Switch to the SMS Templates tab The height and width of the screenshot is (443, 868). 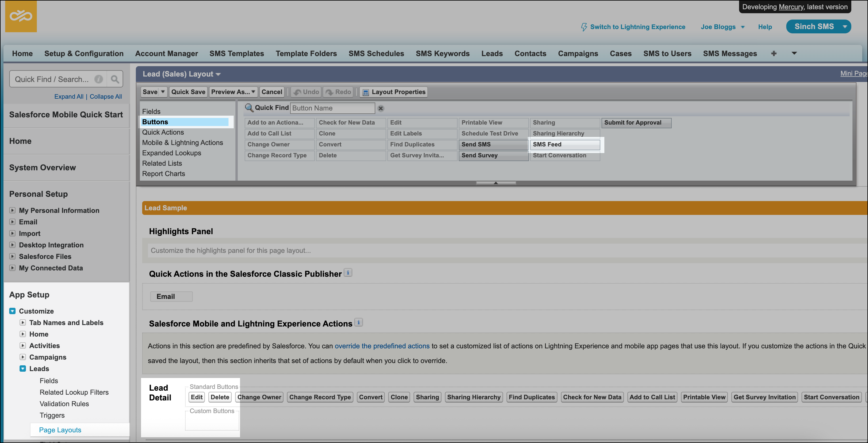(x=237, y=53)
